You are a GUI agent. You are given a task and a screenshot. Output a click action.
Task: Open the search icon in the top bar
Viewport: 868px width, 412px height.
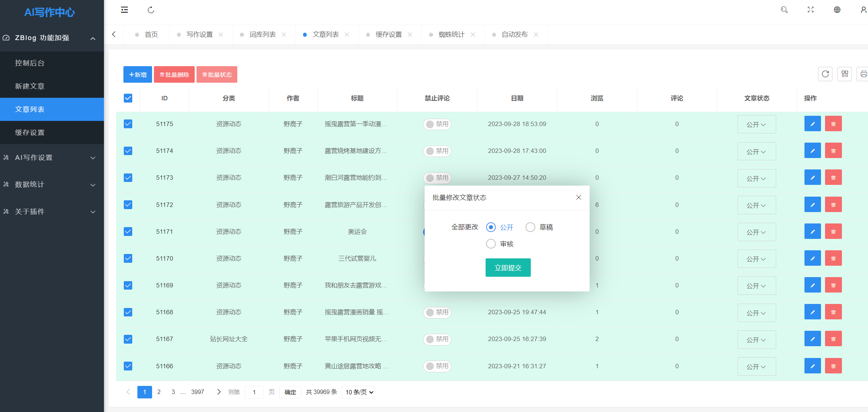point(784,10)
